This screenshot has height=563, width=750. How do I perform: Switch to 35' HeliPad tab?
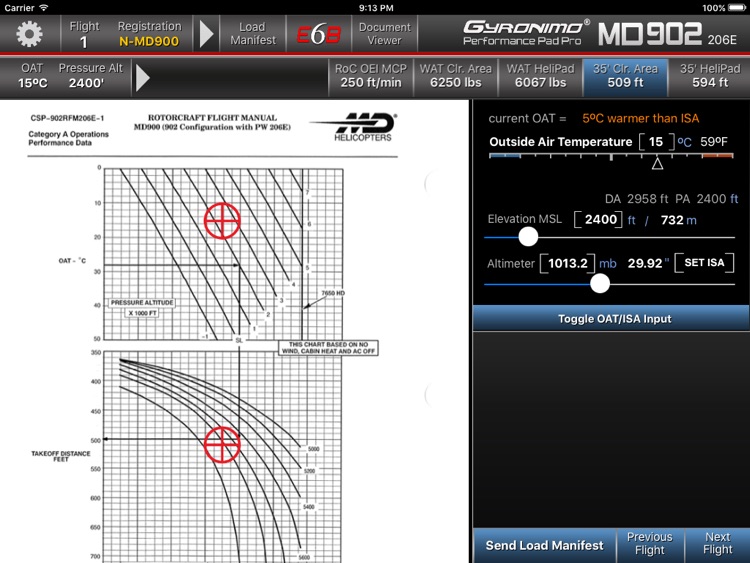click(709, 76)
